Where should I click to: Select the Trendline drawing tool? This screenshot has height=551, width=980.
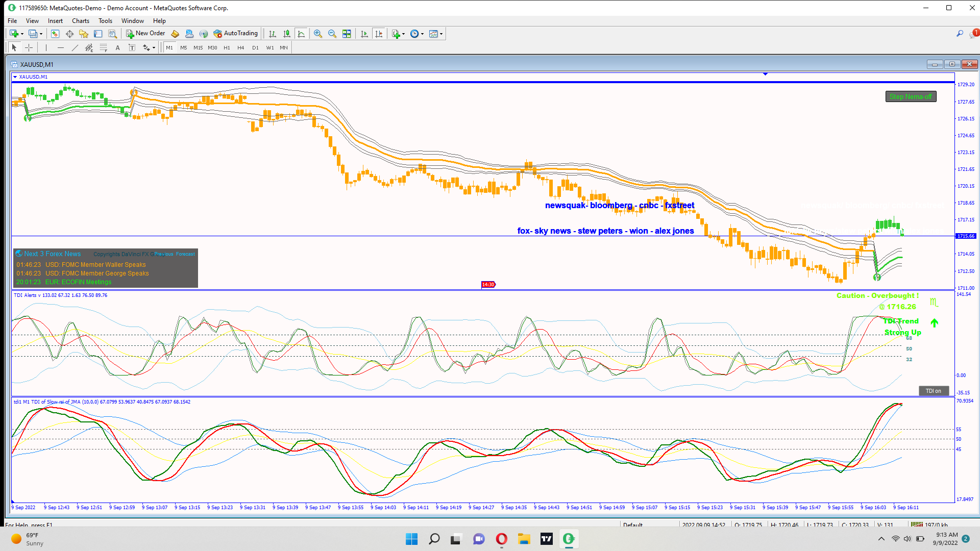pos(75,47)
